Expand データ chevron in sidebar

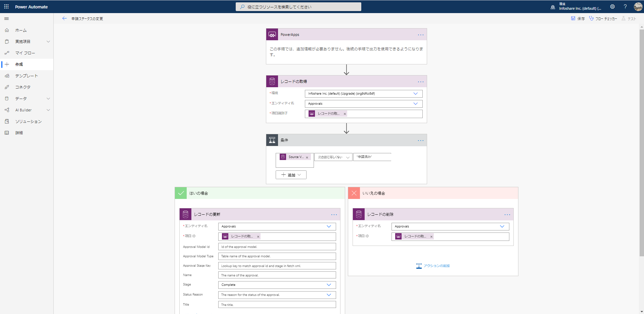pyautogui.click(x=48, y=99)
